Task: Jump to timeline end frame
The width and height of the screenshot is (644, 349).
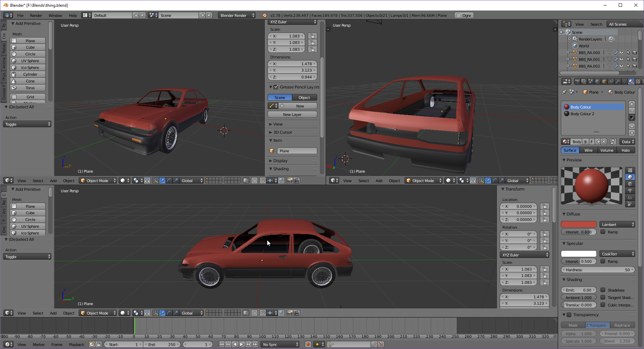Action: [255, 344]
